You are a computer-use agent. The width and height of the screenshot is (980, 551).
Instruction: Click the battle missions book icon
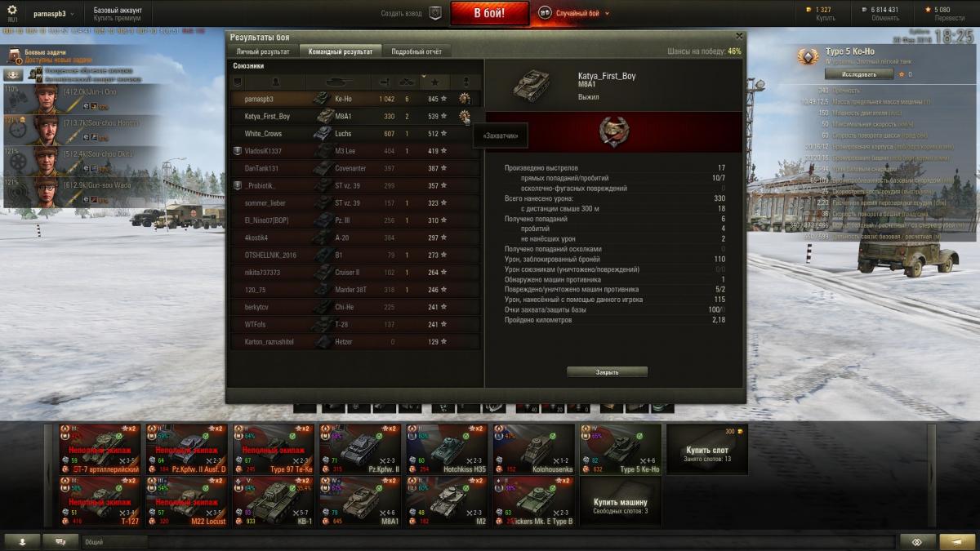(15, 56)
